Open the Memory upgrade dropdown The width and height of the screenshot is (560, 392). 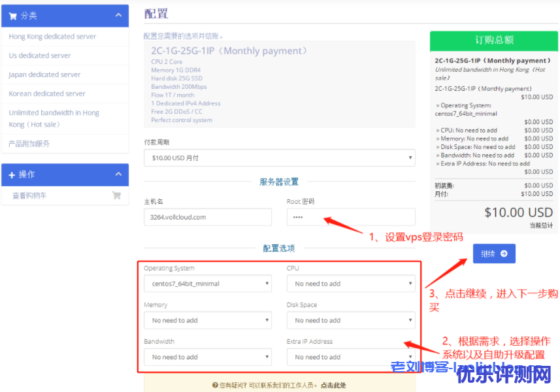click(x=208, y=320)
